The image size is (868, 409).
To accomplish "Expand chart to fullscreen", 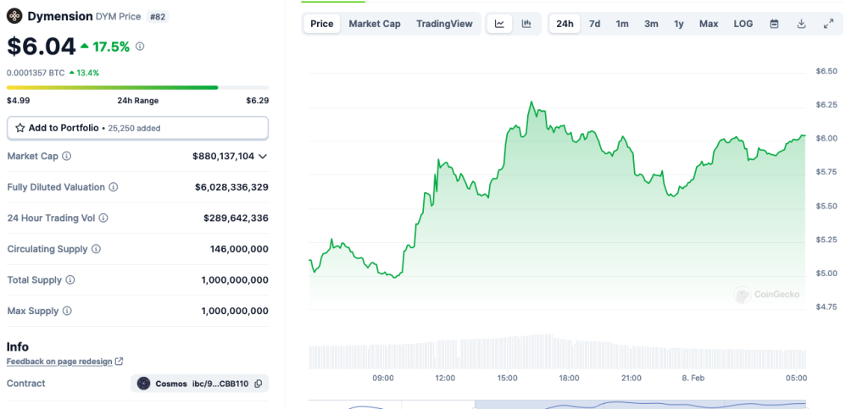I will pos(828,24).
